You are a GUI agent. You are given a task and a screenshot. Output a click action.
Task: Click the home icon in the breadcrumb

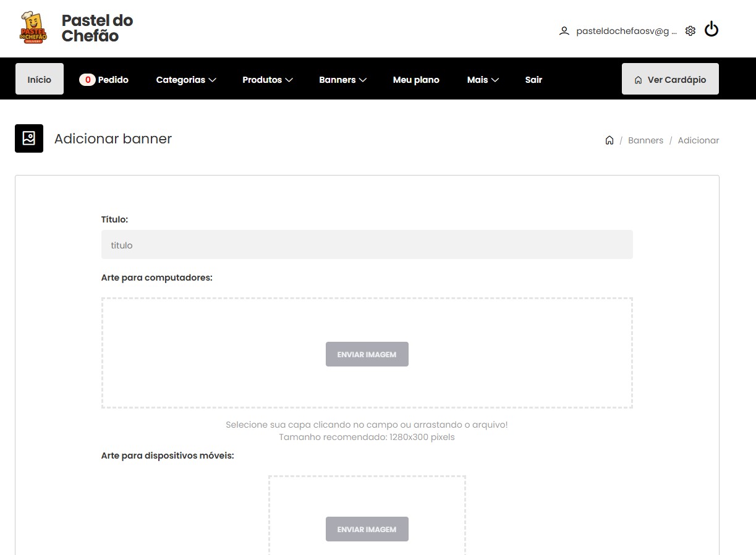click(x=609, y=140)
